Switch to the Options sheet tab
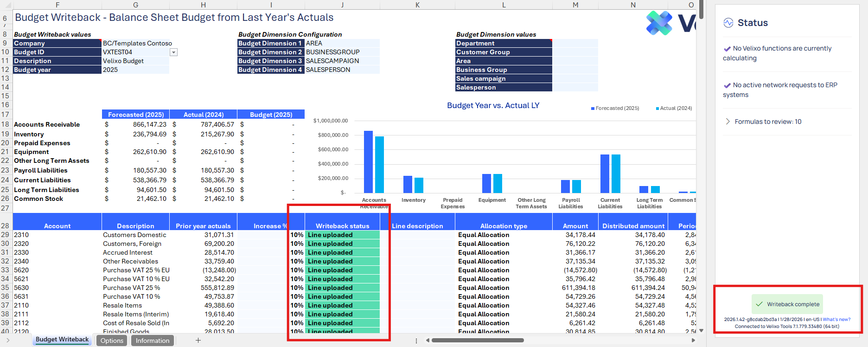The height and width of the screenshot is (347, 868). point(112,341)
